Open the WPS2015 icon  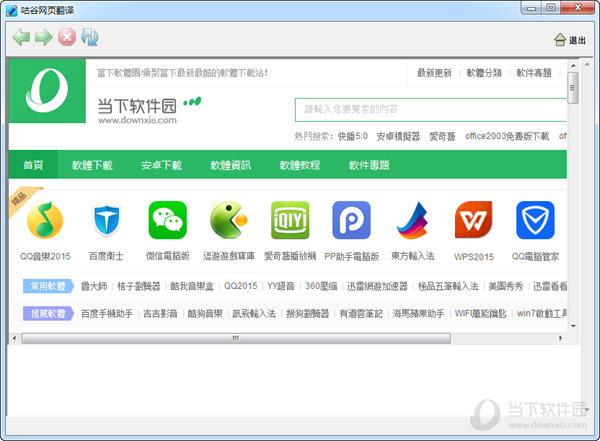[x=474, y=220]
